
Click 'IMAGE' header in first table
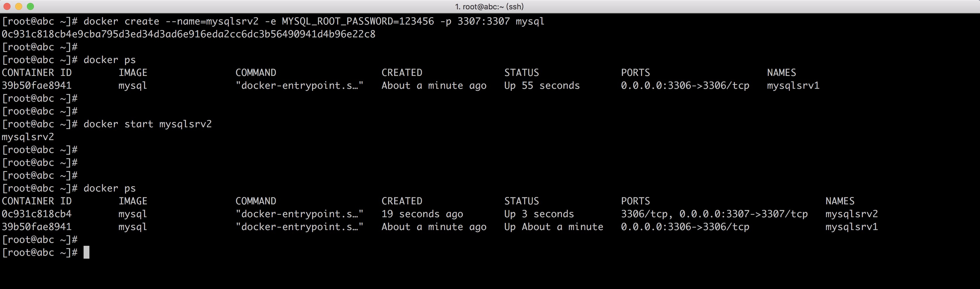(133, 73)
